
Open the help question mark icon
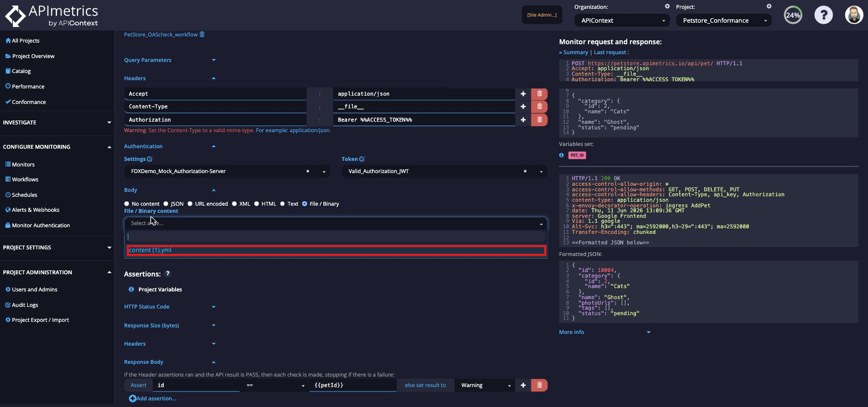pos(824,15)
